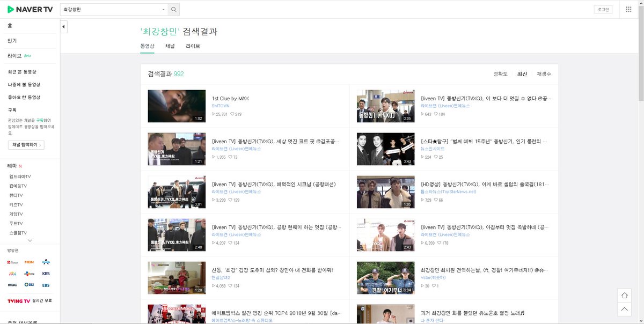Click the home icon floating button
Image resolution: width=644 pixels, height=324 pixels.
point(624,296)
